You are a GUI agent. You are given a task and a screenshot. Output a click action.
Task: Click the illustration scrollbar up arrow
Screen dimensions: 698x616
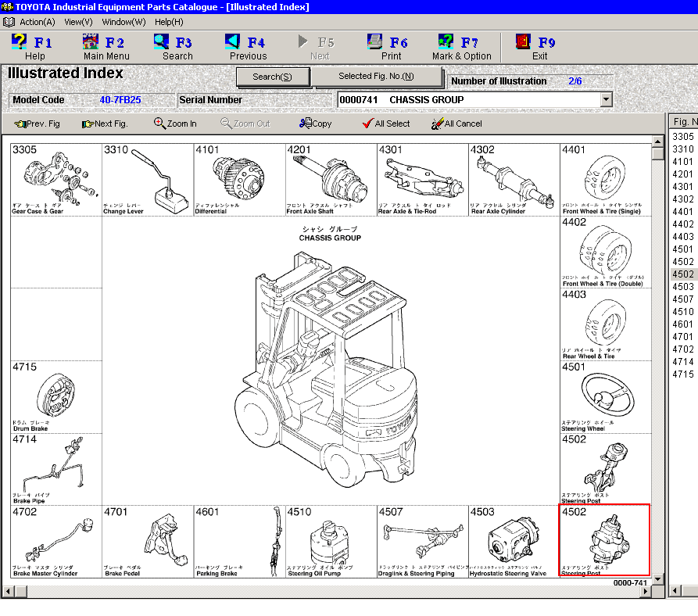tap(657, 141)
